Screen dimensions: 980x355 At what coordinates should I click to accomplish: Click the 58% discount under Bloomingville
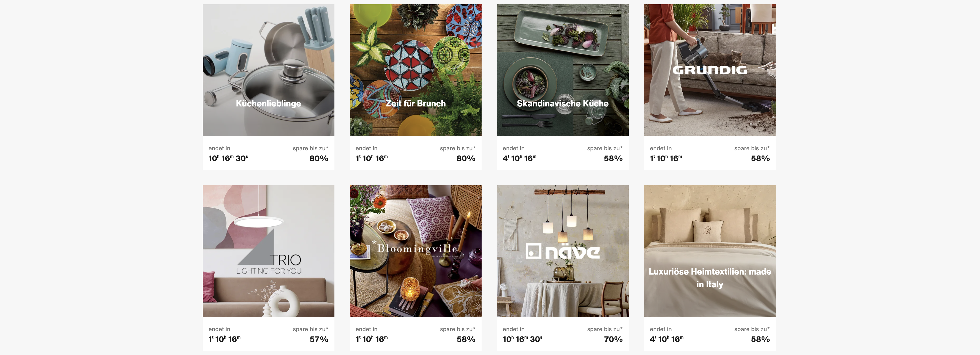[466, 339]
